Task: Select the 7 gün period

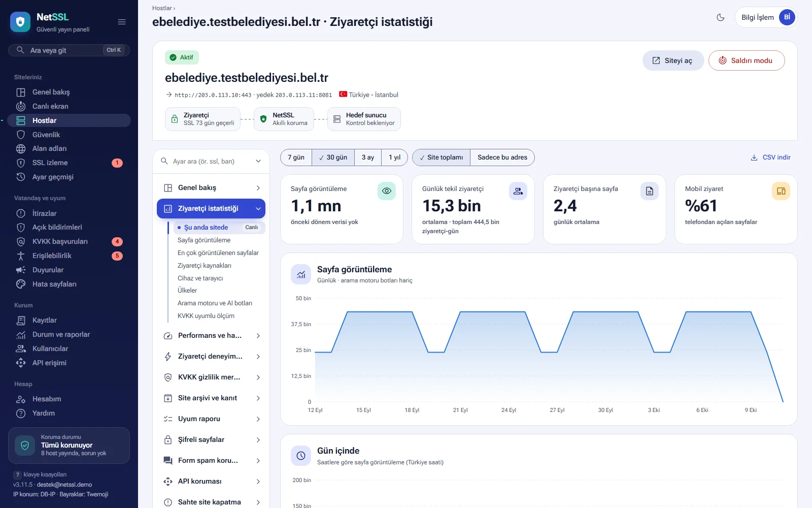Action: pyautogui.click(x=296, y=157)
